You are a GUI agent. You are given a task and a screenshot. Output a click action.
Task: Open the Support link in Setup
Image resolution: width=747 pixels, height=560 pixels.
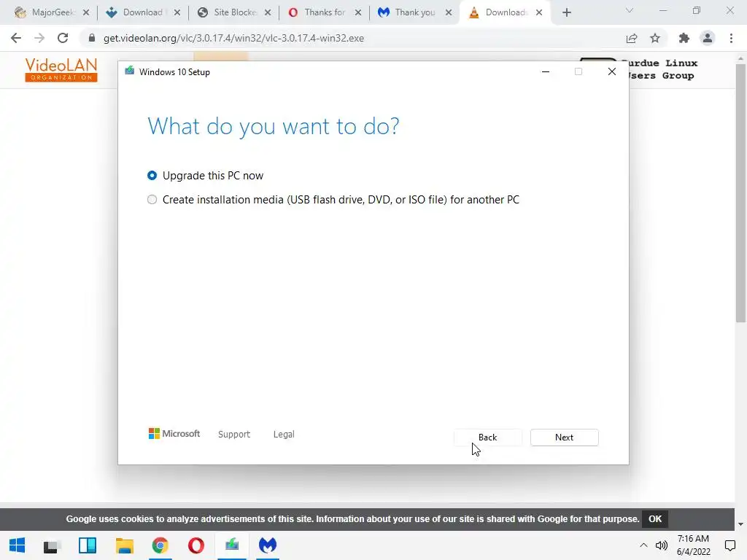pos(234,435)
